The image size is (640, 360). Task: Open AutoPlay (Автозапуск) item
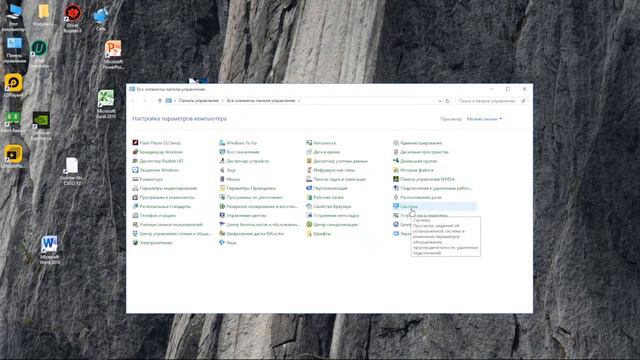[x=321, y=143]
